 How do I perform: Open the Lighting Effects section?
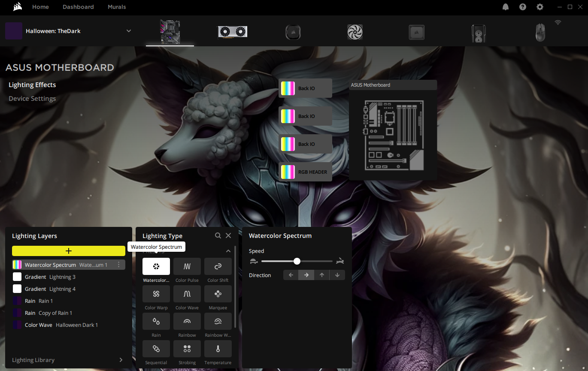32,84
